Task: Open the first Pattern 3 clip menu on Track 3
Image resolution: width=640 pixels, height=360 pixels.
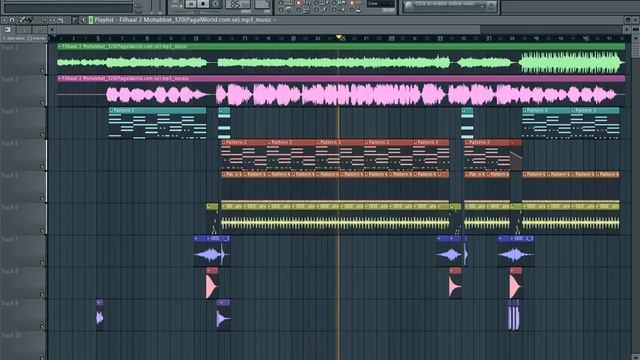Action: coord(524,111)
